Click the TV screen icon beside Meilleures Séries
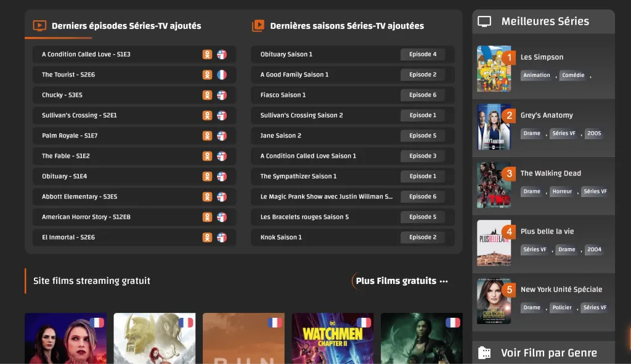 485,22
